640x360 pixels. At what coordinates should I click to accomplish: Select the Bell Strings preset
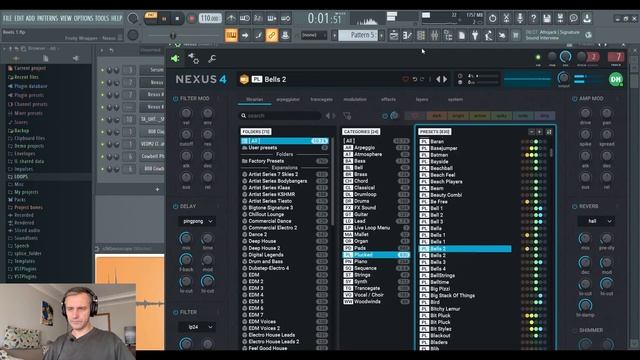click(x=465, y=276)
